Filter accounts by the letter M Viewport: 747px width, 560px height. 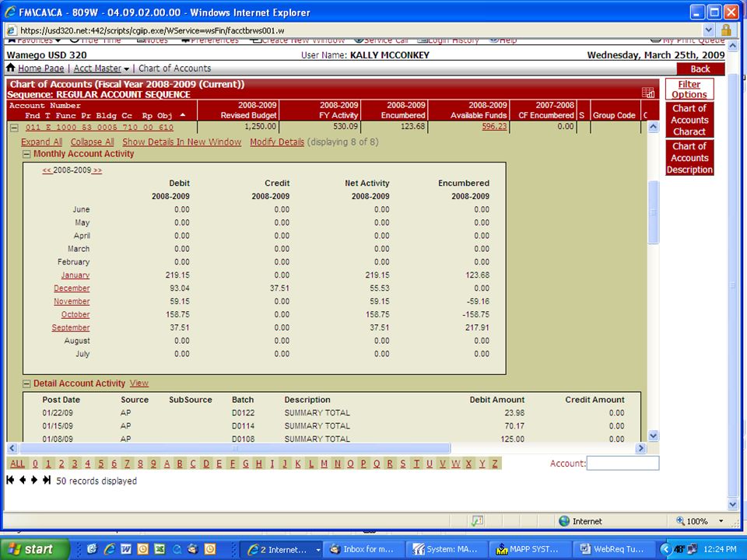[x=324, y=464]
